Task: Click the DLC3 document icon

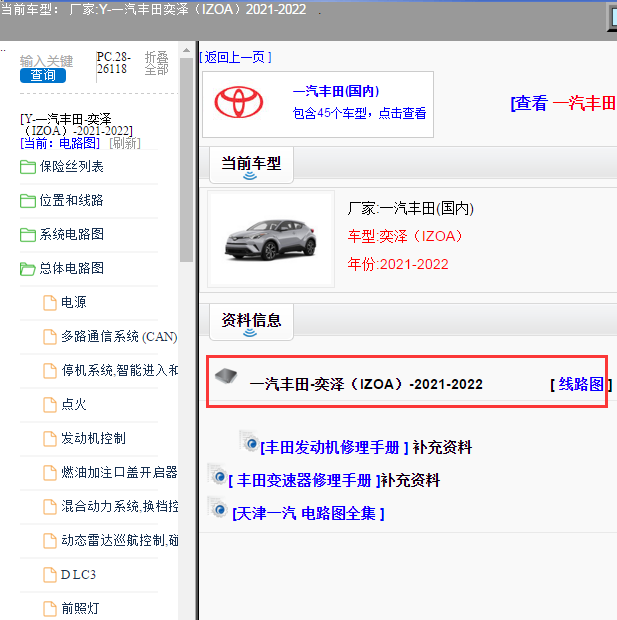Action: click(x=50, y=575)
